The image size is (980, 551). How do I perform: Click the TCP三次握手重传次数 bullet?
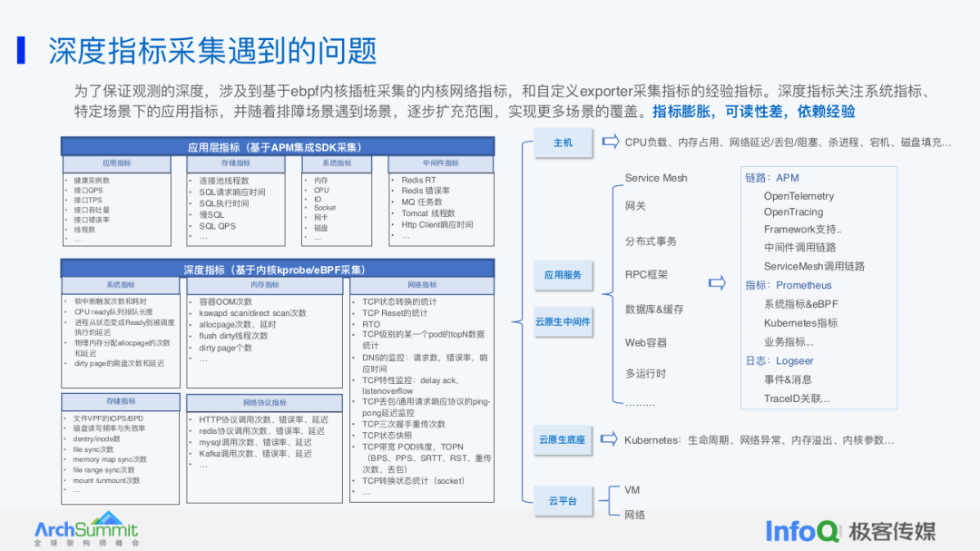[x=404, y=424]
